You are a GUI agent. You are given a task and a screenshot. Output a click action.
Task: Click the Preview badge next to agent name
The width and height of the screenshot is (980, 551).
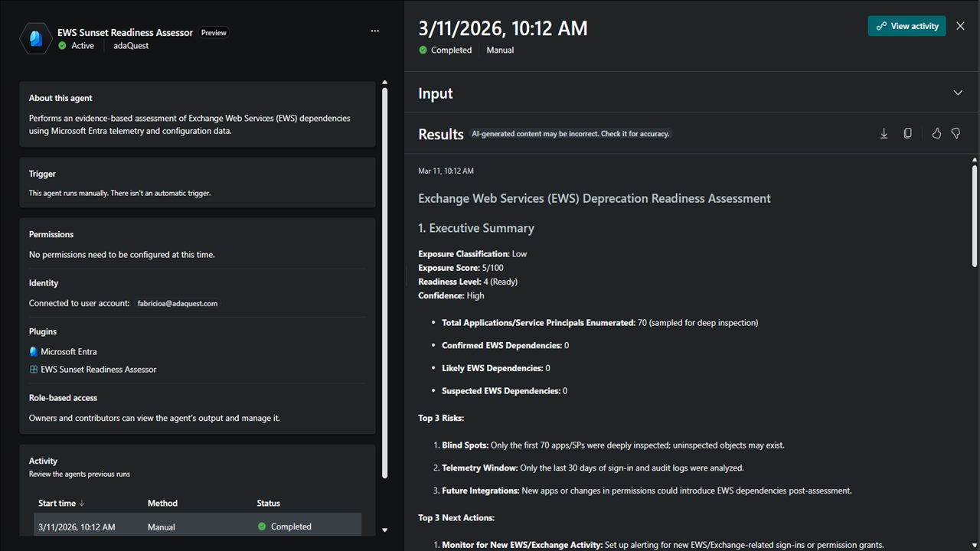[x=214, y=33]
